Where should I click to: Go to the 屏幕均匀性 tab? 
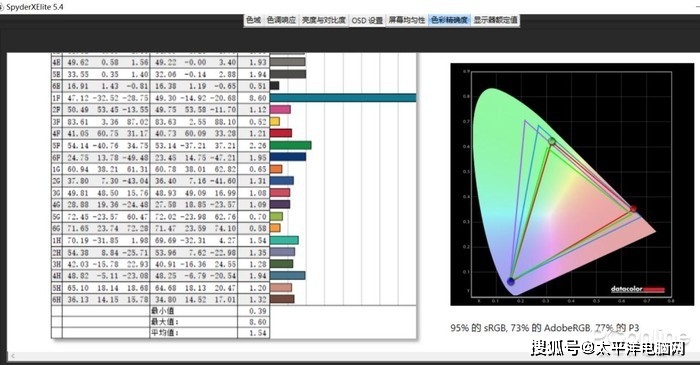tap(407, 20)
